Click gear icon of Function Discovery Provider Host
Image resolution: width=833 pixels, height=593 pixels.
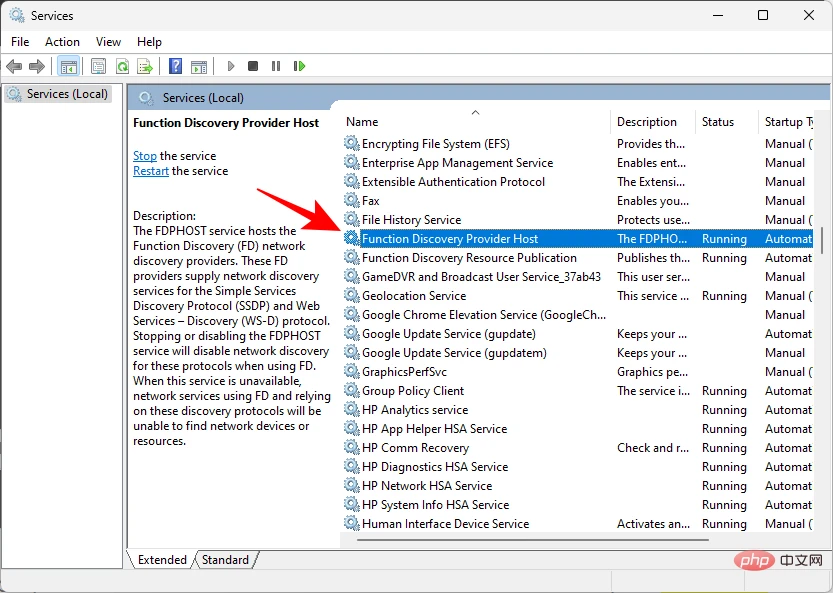tap(351, 238)
